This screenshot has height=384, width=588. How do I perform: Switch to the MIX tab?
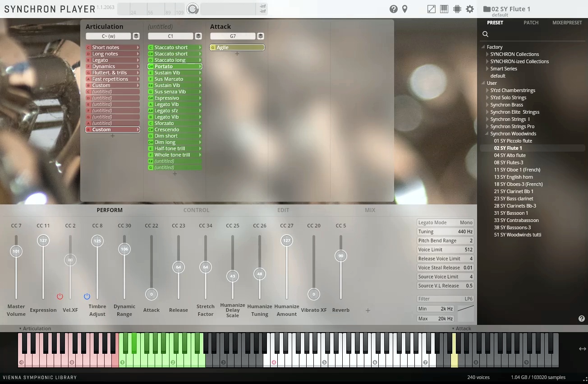(x=370, y=210)
